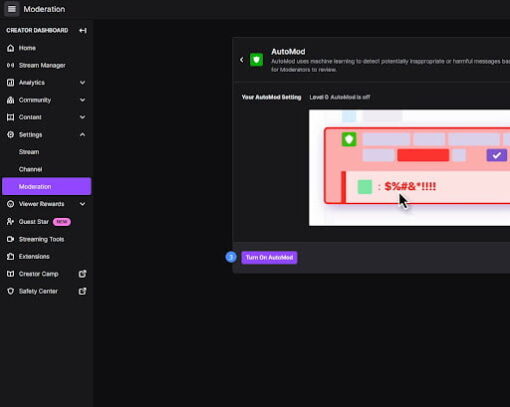Screen dimensions: 510x407
Task: Open Safety Center external link icon
Action: click(x=82, y=291)
